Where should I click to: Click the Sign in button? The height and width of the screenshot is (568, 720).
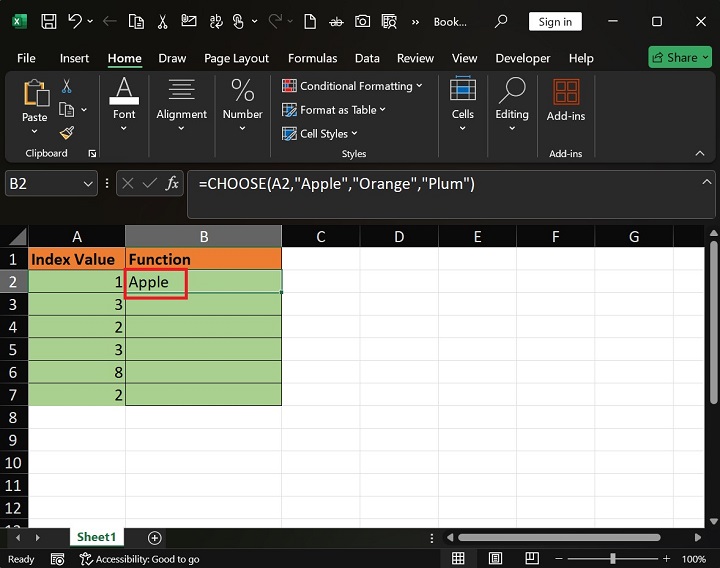coord(555,21)
